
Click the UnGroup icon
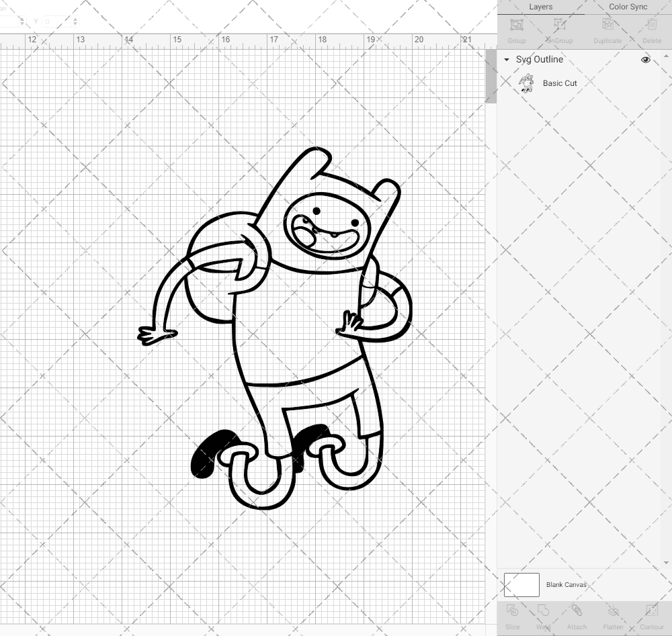[559, 28]
